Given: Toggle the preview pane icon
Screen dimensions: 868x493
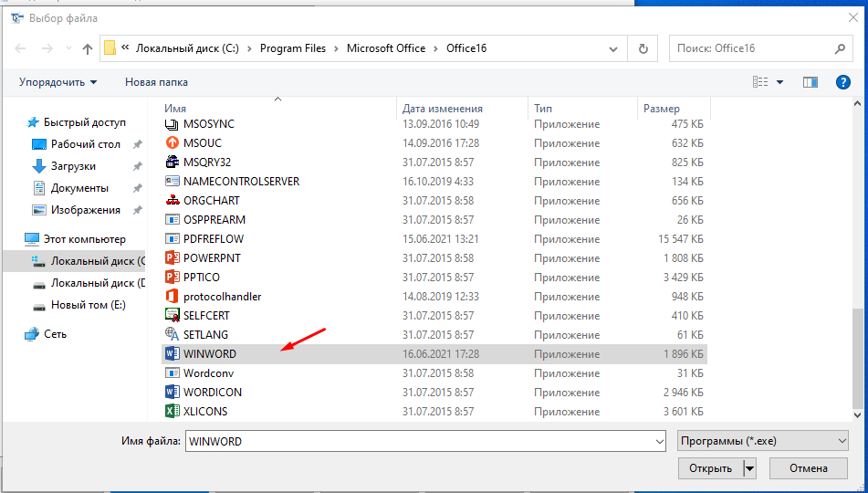Looking at the screenshot, I should pos(810,82).
